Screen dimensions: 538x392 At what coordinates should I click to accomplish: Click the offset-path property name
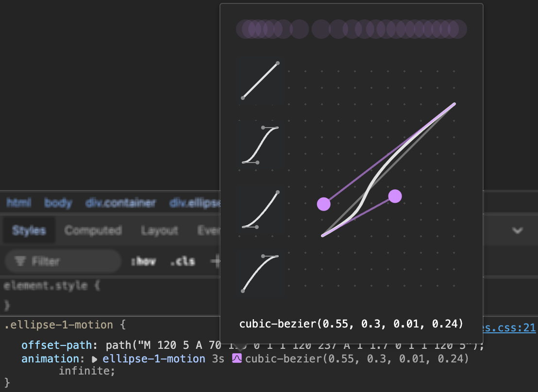(x=56, y=345)
